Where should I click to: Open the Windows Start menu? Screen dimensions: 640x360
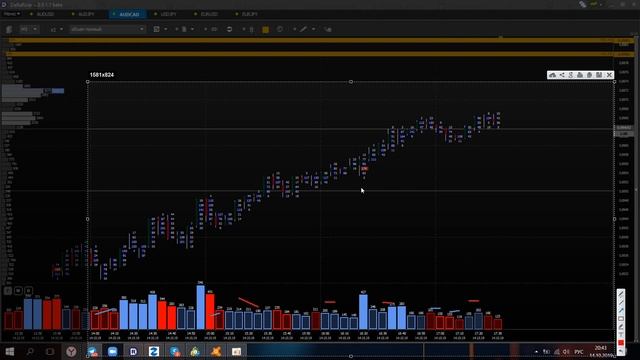point(10,351)
